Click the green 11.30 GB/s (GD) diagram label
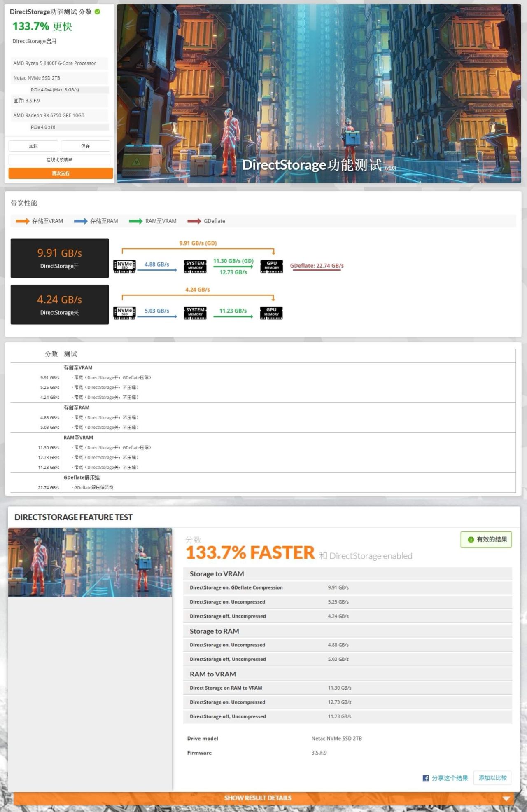 [233, 261]
